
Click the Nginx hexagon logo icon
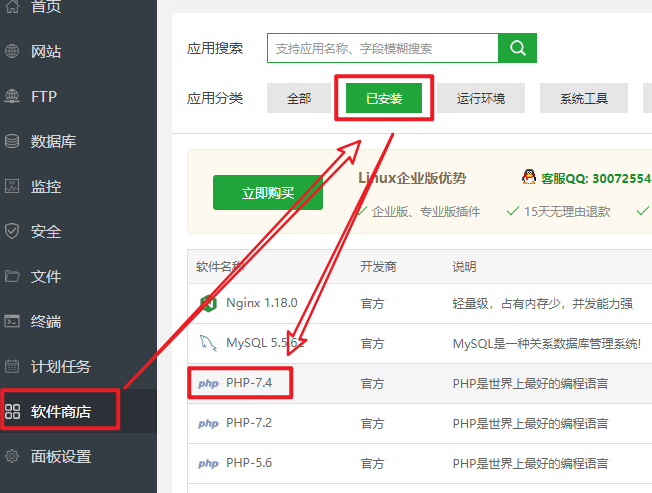[x=208, y=303]
